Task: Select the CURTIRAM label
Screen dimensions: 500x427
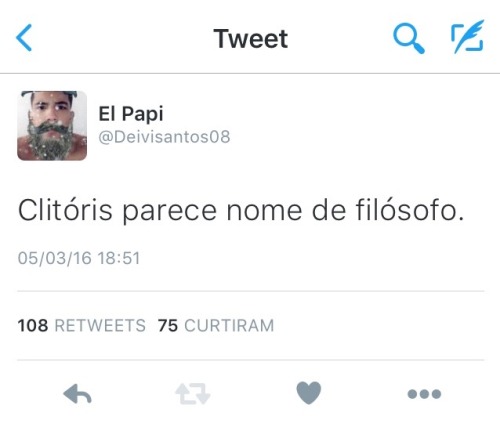Action: 229,326
